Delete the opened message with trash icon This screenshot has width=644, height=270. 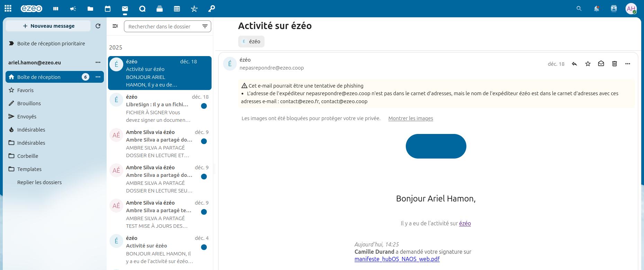click(615, 64)
